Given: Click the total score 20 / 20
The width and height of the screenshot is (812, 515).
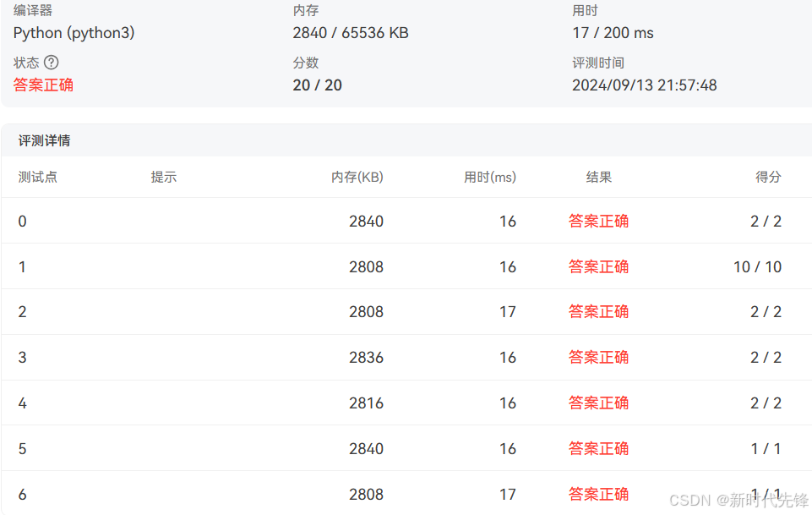Looking at the screenshot, I should 317,85.
